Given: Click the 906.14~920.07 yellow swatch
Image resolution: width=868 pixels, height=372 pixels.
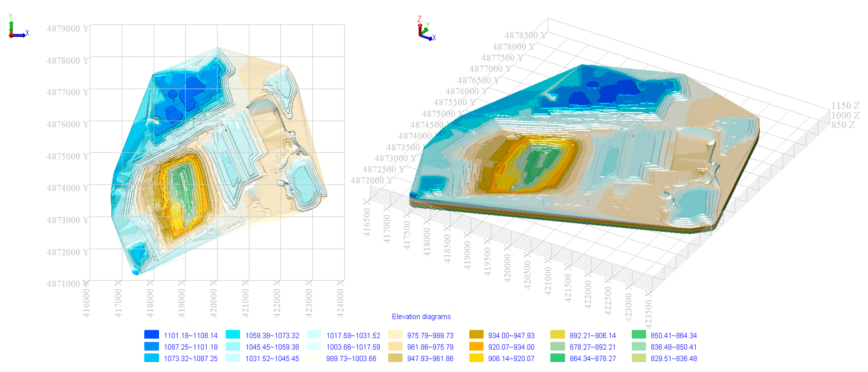Looking at the screenshot, I should (x=476, y=358).
